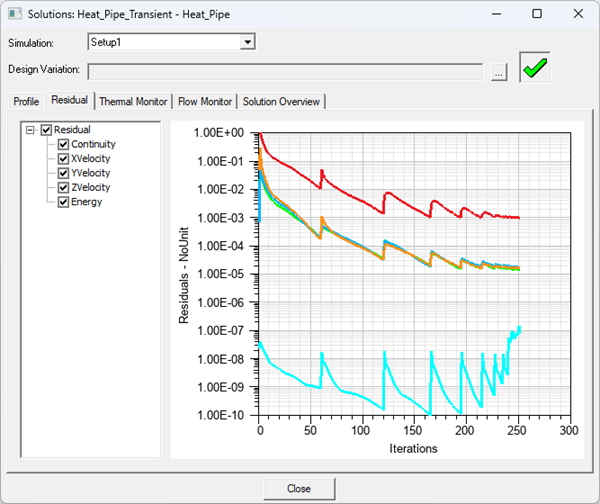600x504 pixels.
Task: Click the 300 iterations axis tick label
Action: [x=569, y=431]
